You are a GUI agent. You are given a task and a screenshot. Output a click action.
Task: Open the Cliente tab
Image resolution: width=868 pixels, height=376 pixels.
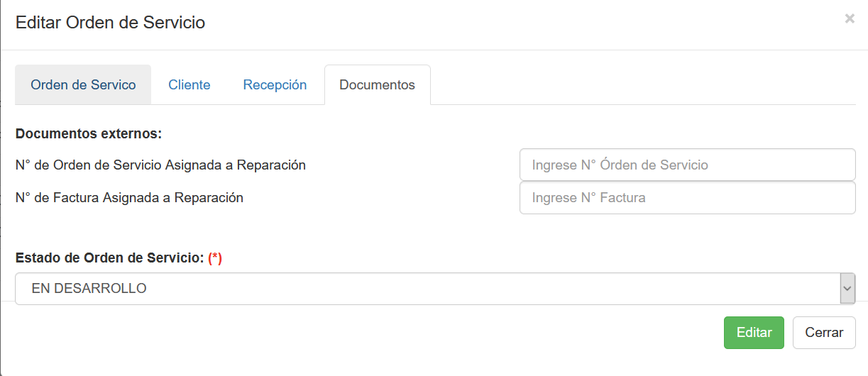[189, 85]
